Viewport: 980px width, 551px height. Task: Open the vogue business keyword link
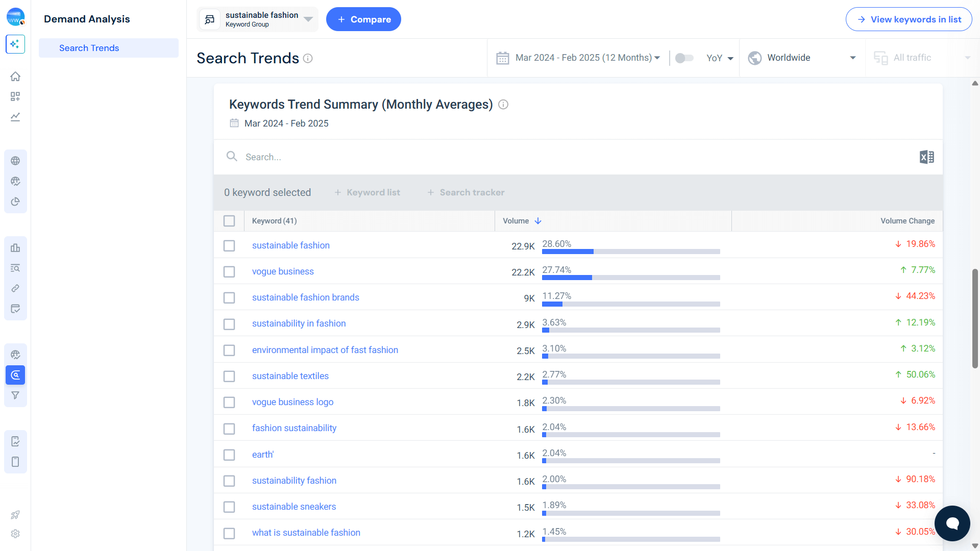click(282, 271)
